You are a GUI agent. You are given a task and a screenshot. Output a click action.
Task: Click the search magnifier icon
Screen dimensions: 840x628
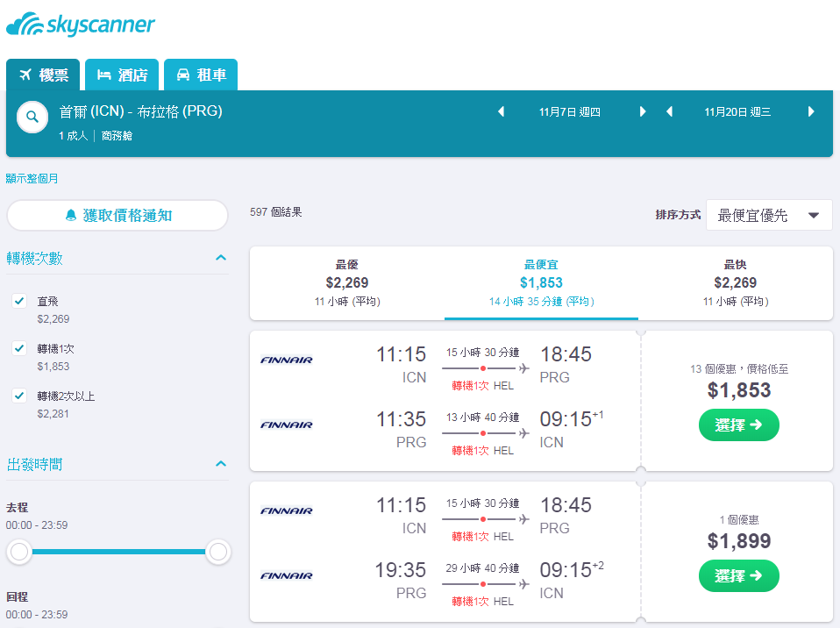point(32,117)
